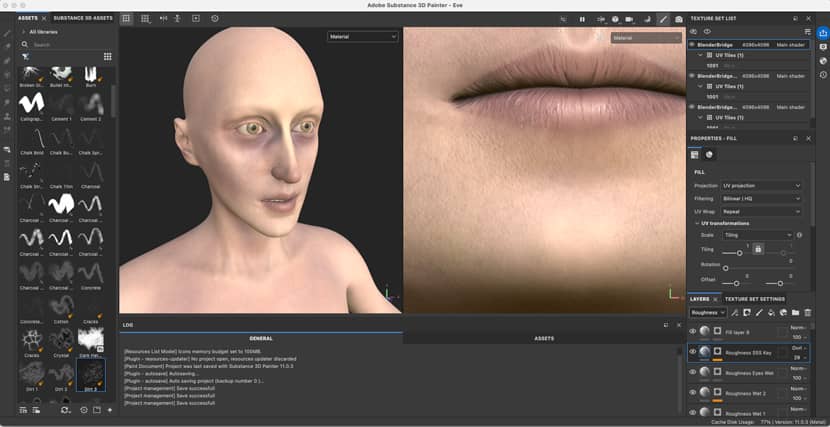Toggle the Tiling ratio lock button
The width and height of the screenshot is (830, 427).
[x=758, y=249]
